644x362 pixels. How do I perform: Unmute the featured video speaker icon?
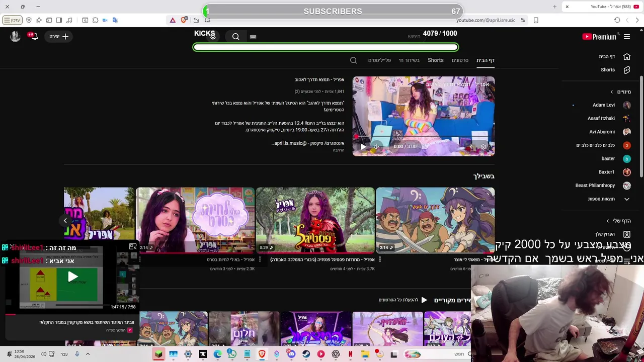click(x=376, y=147)
